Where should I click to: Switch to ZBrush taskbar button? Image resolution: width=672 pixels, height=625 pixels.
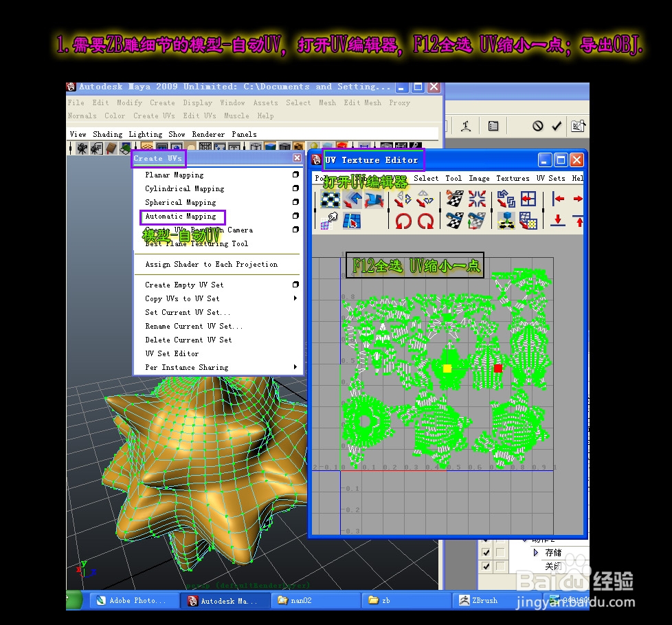click(x=497, y=600)
